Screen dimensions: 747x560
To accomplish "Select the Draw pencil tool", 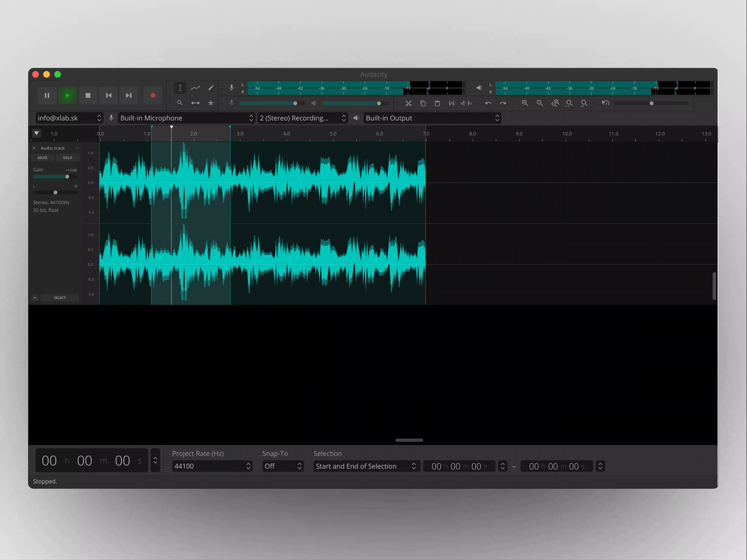I will click(211, 88).
